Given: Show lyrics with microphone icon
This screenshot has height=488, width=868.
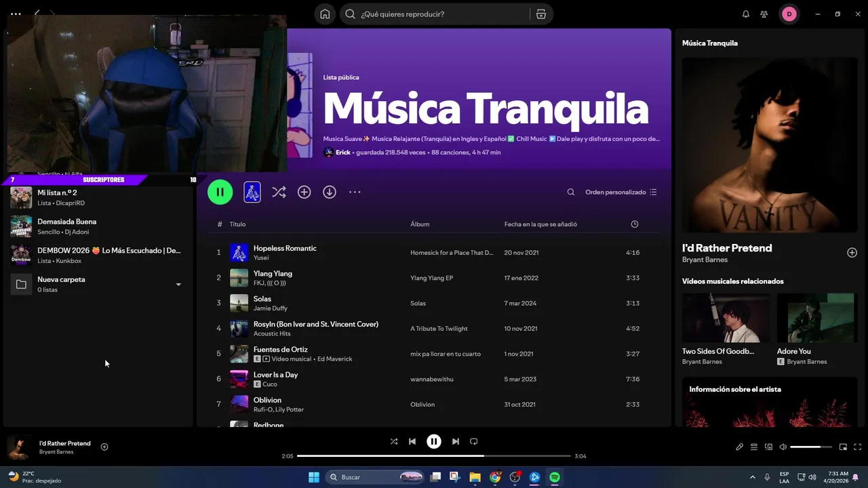Looking at the screenshot, I should click(740, 447).
